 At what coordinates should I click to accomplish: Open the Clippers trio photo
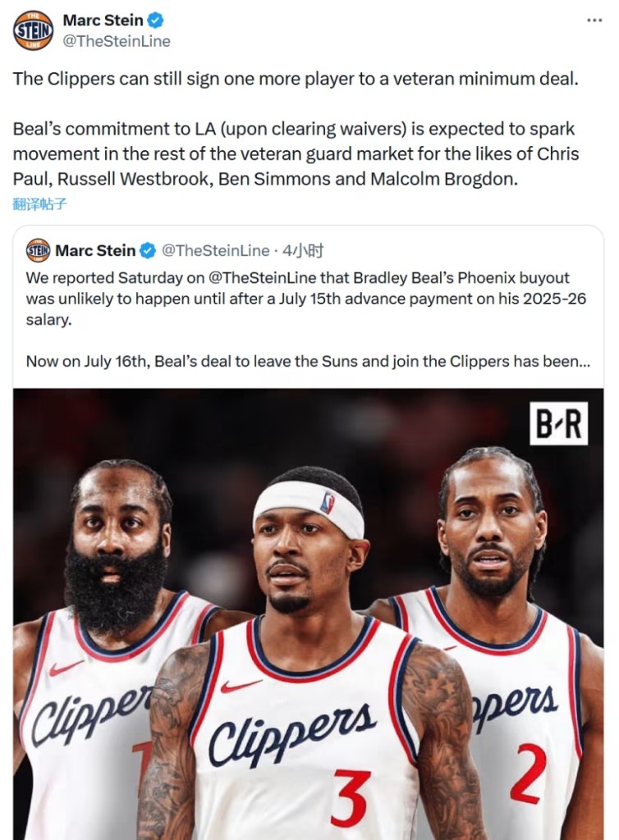click(x=308, y=614)
